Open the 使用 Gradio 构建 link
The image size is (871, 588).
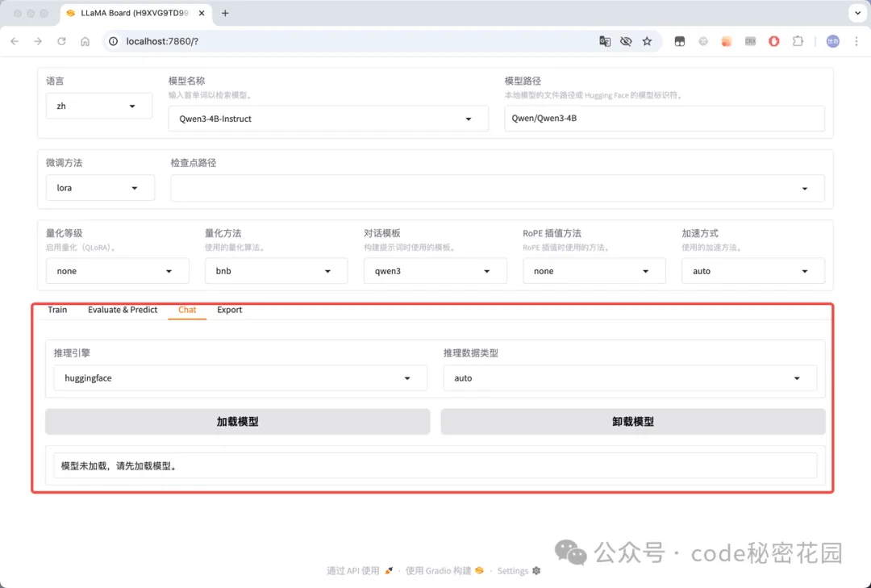coord(444,571)
